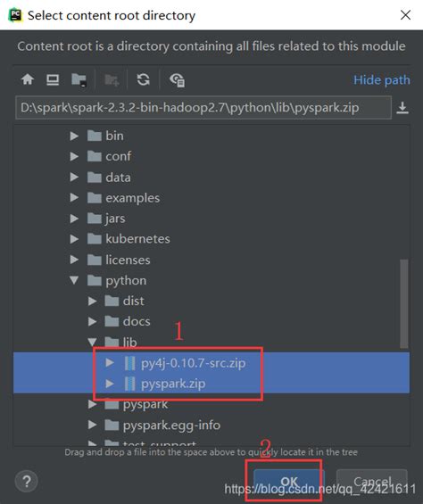Expand the pyspark.egg-info folder arrow
Image resolution: width=423 pixels, height=504 pixels.
click(92, 425)
